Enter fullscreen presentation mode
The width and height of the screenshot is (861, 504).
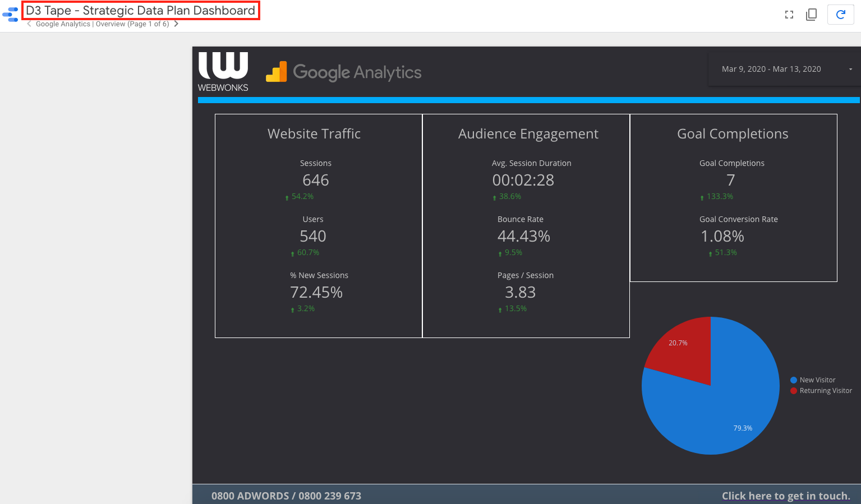coord(789,15)
